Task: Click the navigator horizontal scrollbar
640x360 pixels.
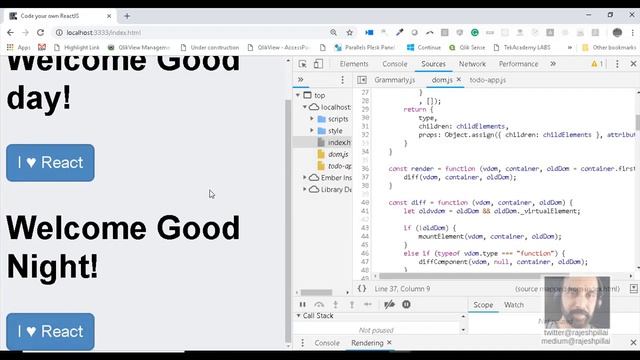Action: (x=316, y=292)
